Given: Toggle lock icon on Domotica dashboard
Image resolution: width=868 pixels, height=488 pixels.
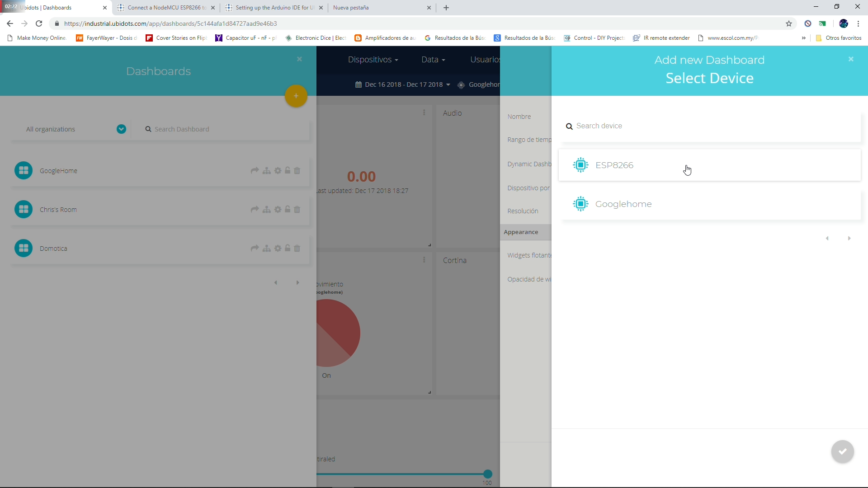Looking at the screenshot, I should pyautogui.click(x=288, y=249).
